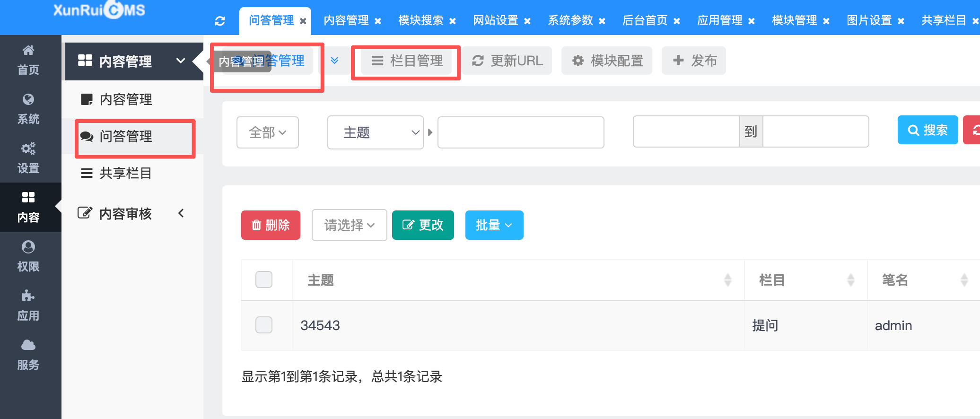Screen dimensions: 980x419
Task: Open the 全部 filter dropdown
Action: (267, 132)
